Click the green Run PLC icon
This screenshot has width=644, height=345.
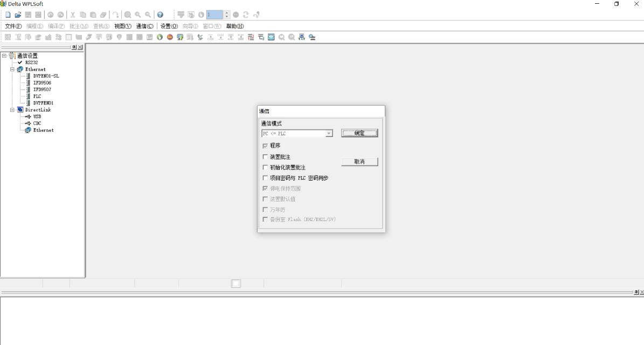pyautogui.click(x=160, y=37)
